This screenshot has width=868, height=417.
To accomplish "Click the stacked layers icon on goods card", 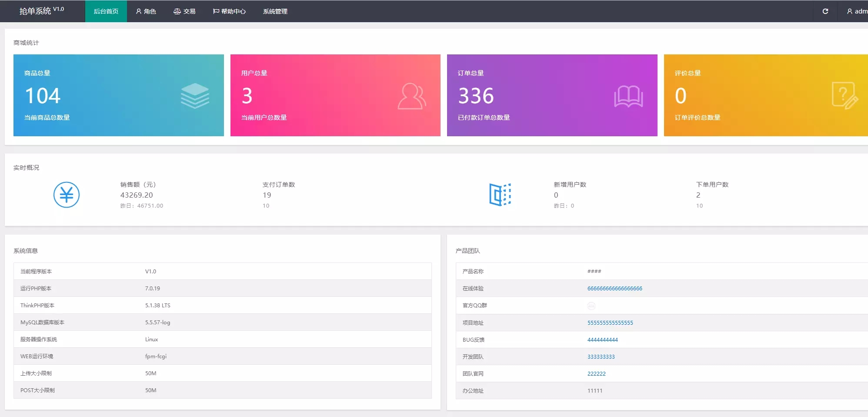I will (x=195, y=96).
